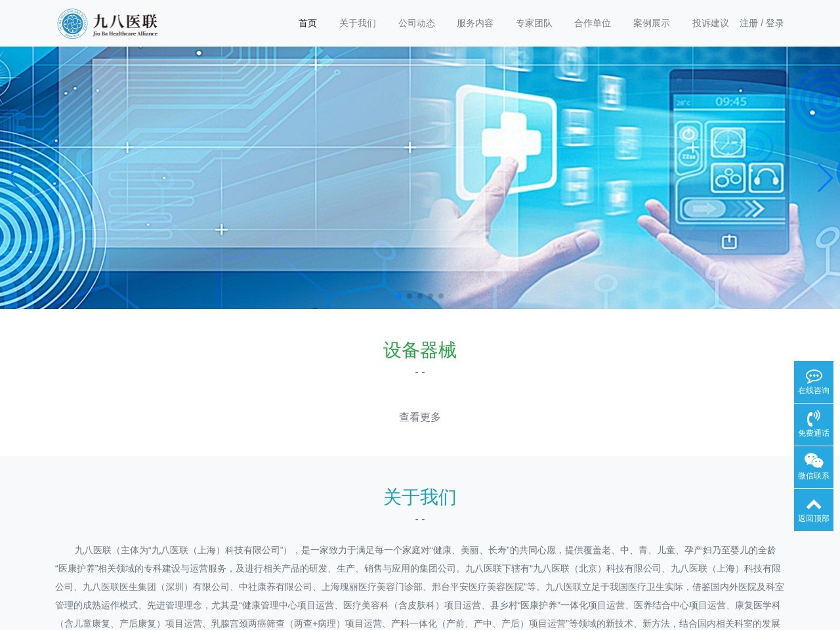Image resolution: width=840 pixels, height=630 pixels.
Task: Click the banner slide image
Action: pos(420,178)
